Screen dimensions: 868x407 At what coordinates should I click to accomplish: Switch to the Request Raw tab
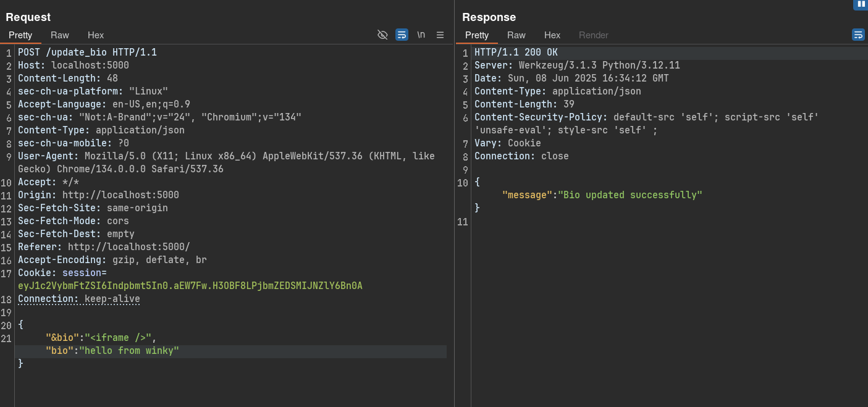click(60, 35)
